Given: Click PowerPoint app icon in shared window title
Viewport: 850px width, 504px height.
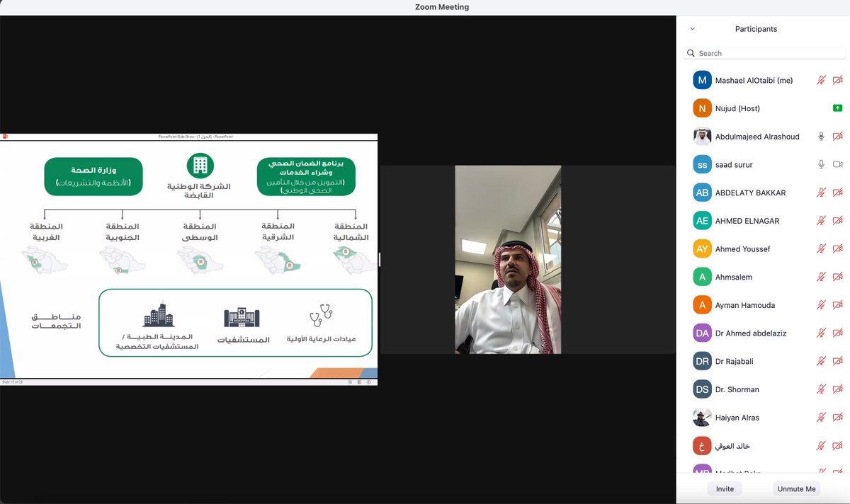Looking at the screenshot, I should (x=4, y=136).
